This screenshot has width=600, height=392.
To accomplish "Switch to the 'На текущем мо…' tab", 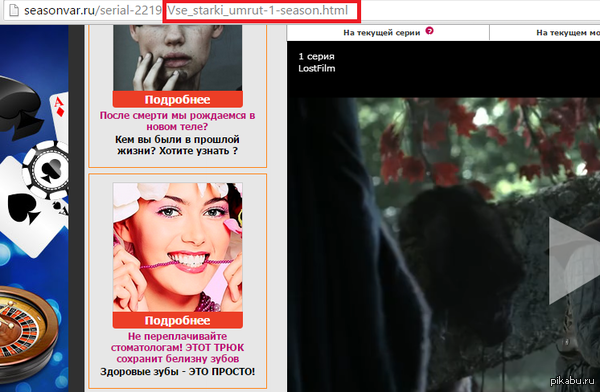I will 545,33.
